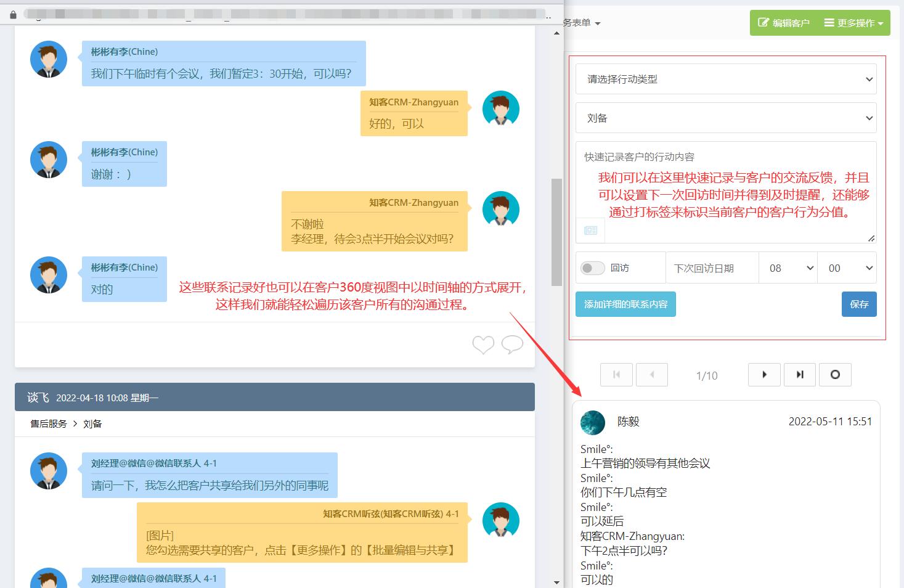
Task: Go to the next record page
Action: 764,375
